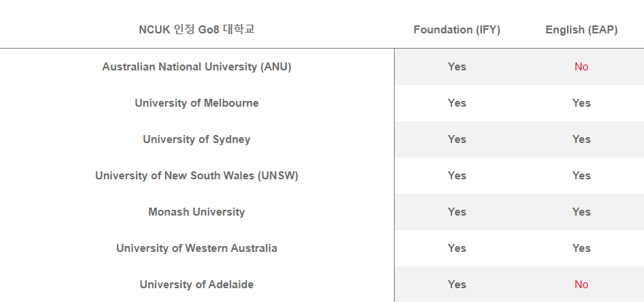Image resolution: width=644 pixels, height=302 pixels.
Task: Click the English Yes for Monash University
Action: (581, 212)
